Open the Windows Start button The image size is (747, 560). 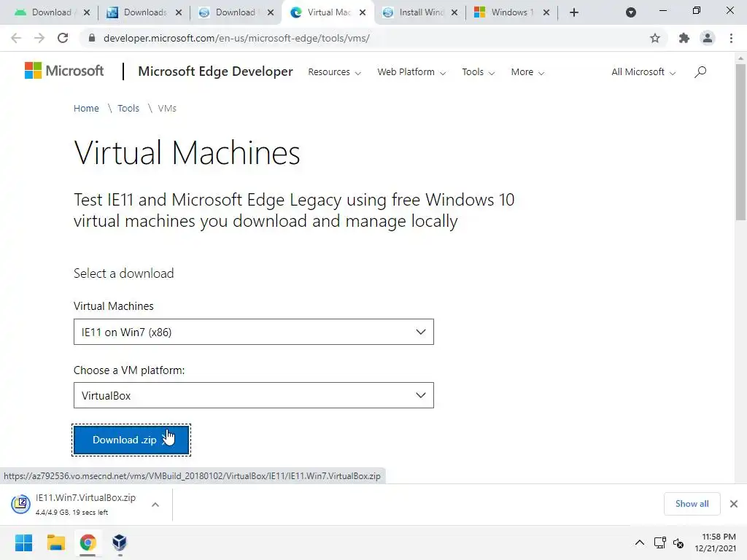tap(23, 542)
